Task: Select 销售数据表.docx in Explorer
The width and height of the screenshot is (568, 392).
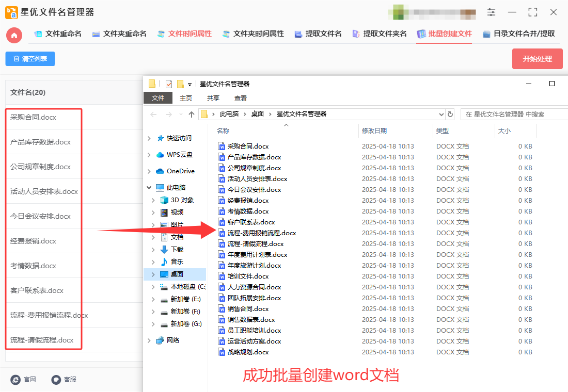Action: (251, 320)
